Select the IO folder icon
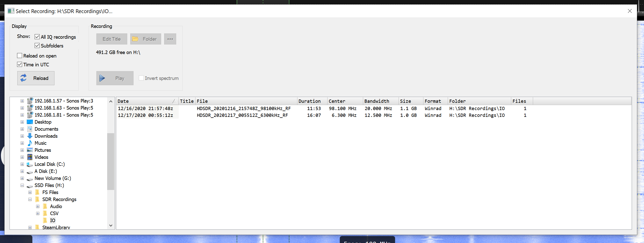Image resolution: width=644 pixels, height=243 pixels. (45, 220)
